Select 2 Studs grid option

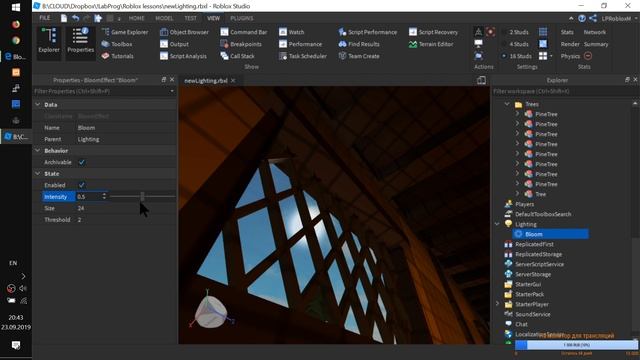pyautogui.click(x=515, y=32)
